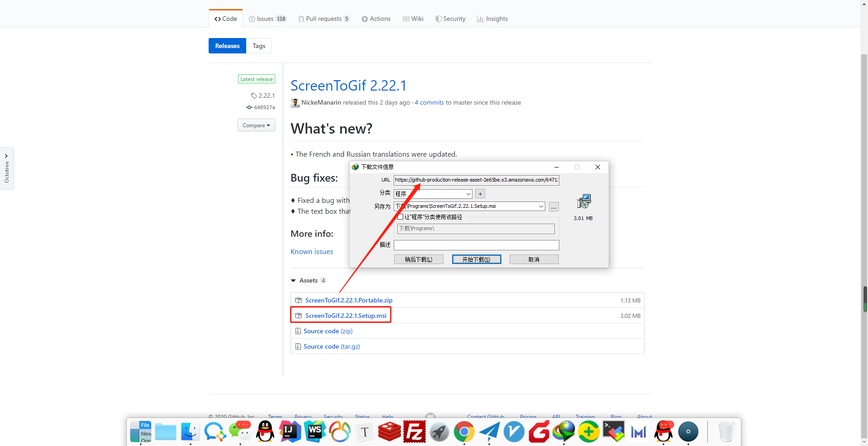Open the 分类 category dropdown
Viewport: 868px width, 446px height.
468,194
